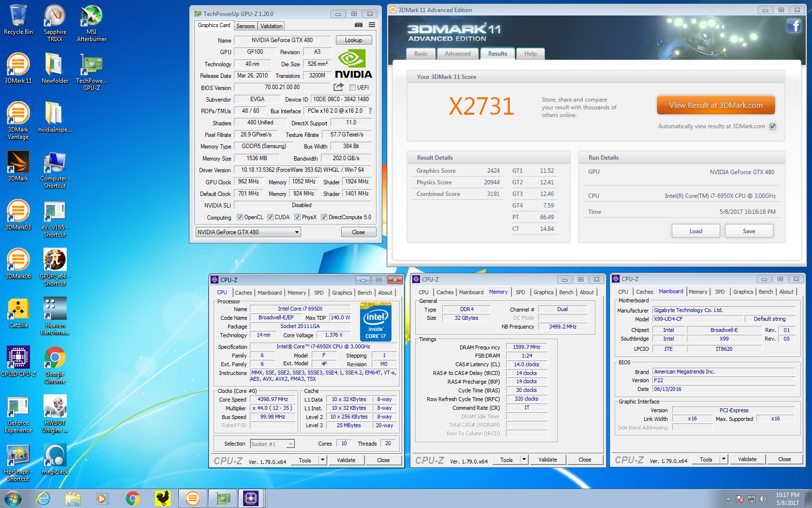The image size is (812, 508).
Task: Toggle PhysX checkbox in GPU-Z
Action: tap(297, 217)
